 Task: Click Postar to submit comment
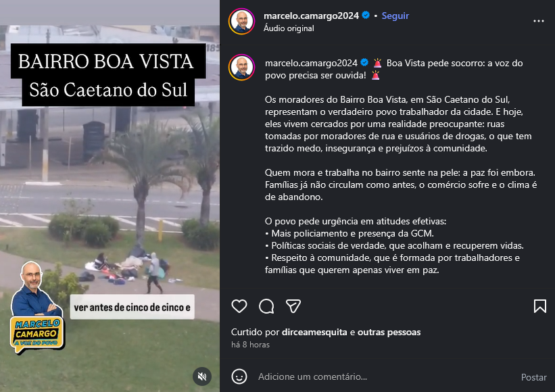[x=534, y=377]
